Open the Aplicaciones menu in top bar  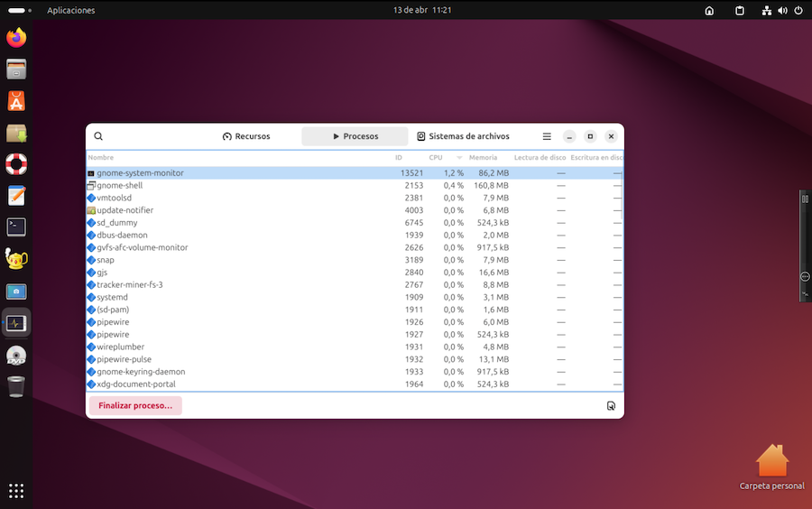point(70,11)
